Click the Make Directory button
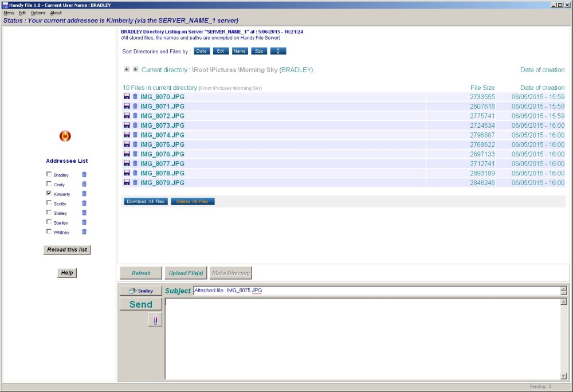Screen dimensions: 573x392 click(231, 273)
